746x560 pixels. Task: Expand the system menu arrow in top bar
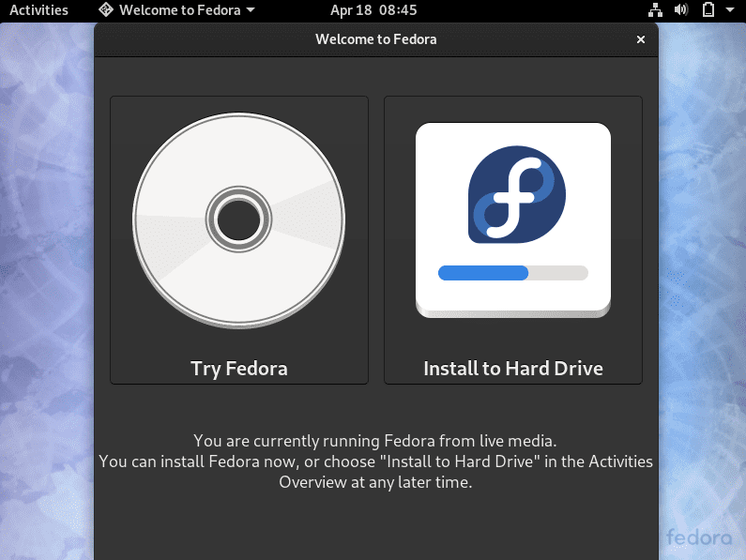(730, 10)
